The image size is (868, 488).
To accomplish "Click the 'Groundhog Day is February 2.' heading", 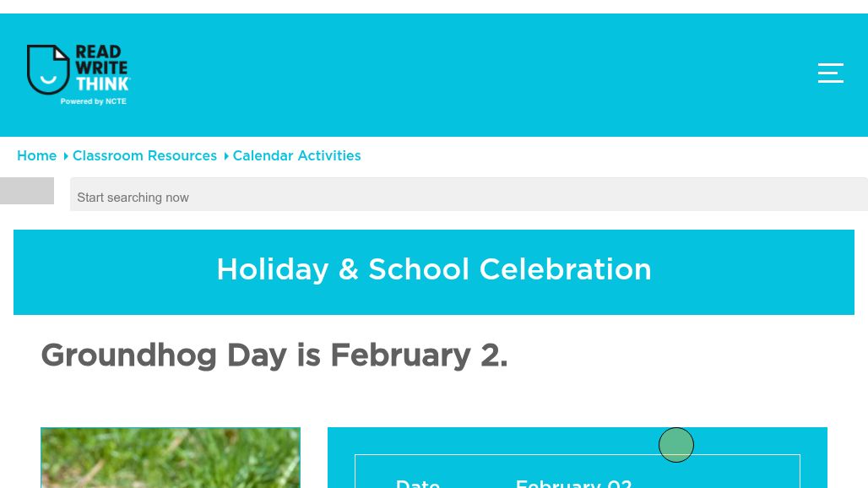I will pos(274,355).
